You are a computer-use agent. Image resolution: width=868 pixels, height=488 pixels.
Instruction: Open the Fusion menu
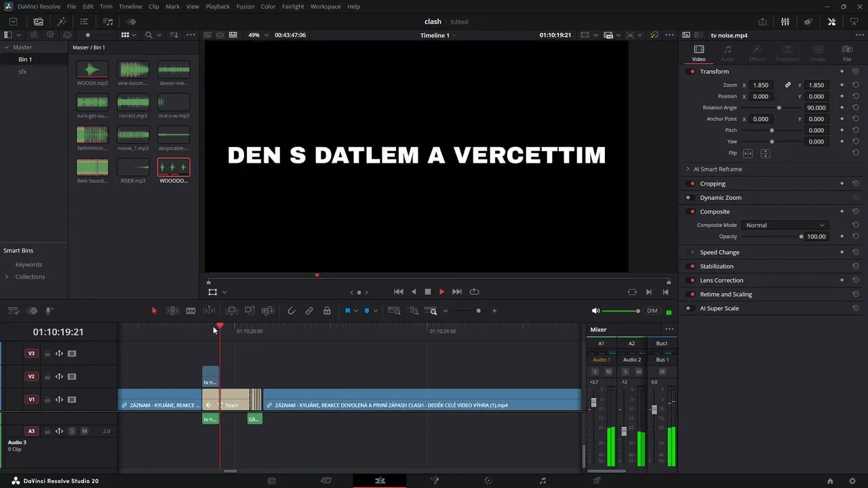pos(245,6)
